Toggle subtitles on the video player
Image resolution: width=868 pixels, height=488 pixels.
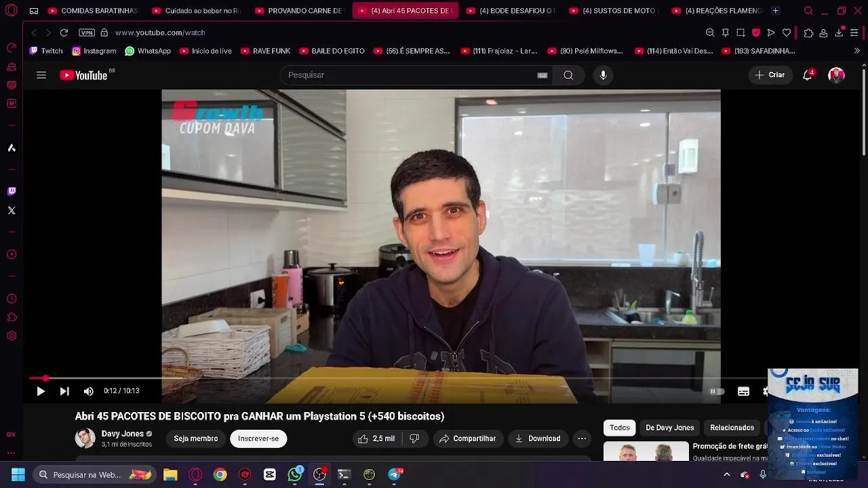tap(743, 391)
